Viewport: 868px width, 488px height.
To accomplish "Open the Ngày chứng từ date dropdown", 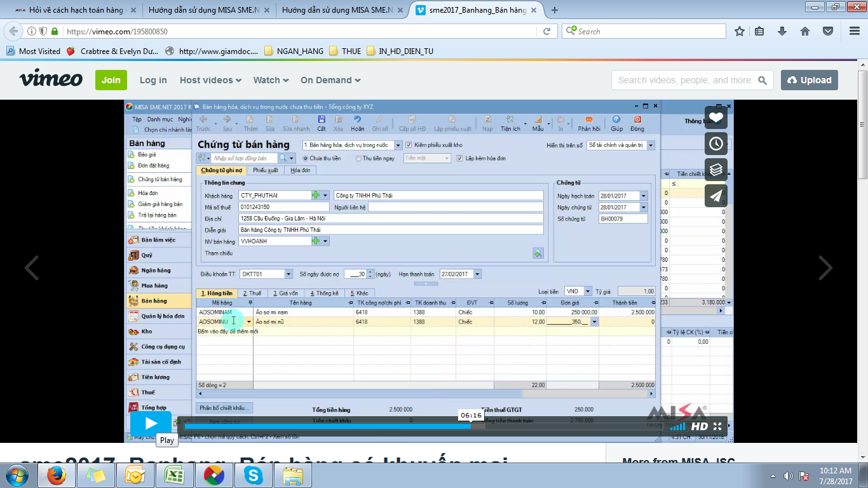I will (644, 207).
